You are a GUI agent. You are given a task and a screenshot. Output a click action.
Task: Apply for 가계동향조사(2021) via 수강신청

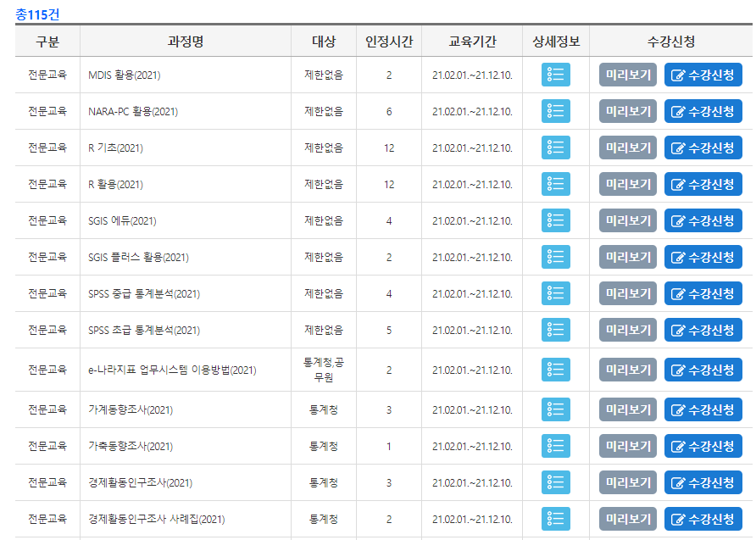click(703, 409)
